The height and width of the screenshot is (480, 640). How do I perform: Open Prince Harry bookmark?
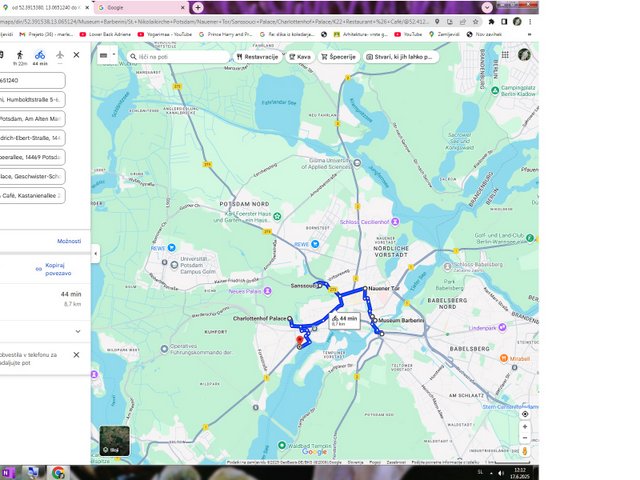coord(225,34)
